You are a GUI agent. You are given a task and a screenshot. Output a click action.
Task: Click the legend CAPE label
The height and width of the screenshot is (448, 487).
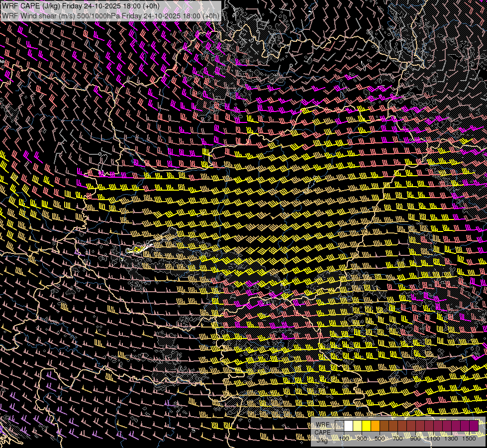[x=323, y=433]
